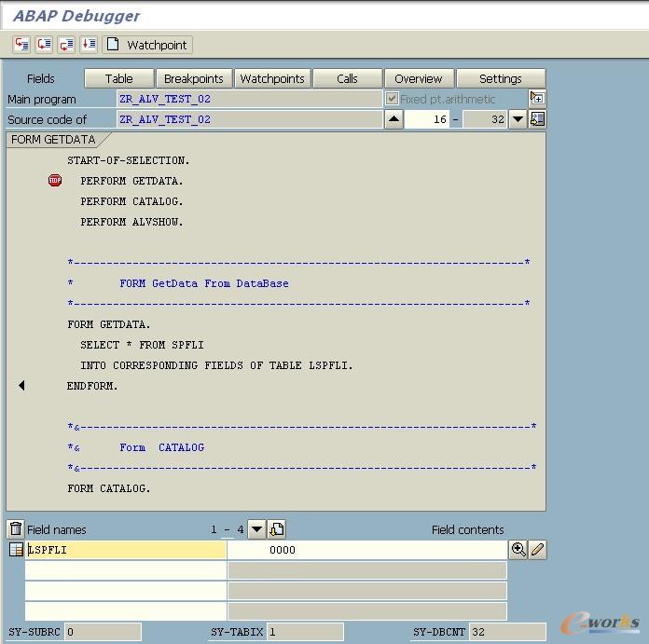Delete field names using trash icon
This screenshot has height=644, width=649.
point(16,529)
